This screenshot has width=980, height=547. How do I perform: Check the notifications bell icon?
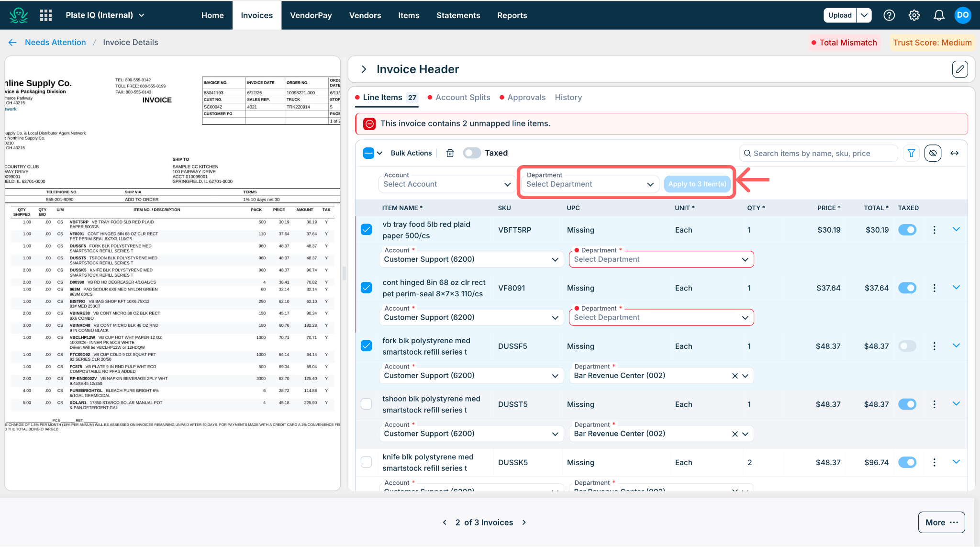939,15
